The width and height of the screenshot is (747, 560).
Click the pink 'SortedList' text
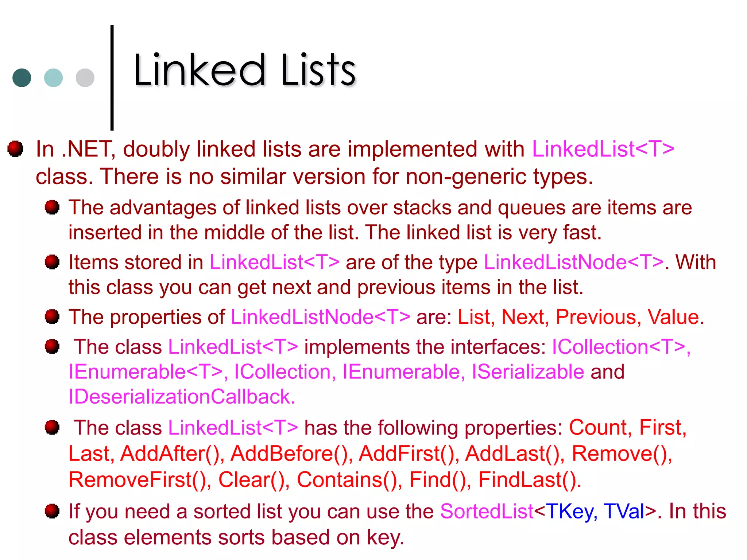(x=487, y=511)
